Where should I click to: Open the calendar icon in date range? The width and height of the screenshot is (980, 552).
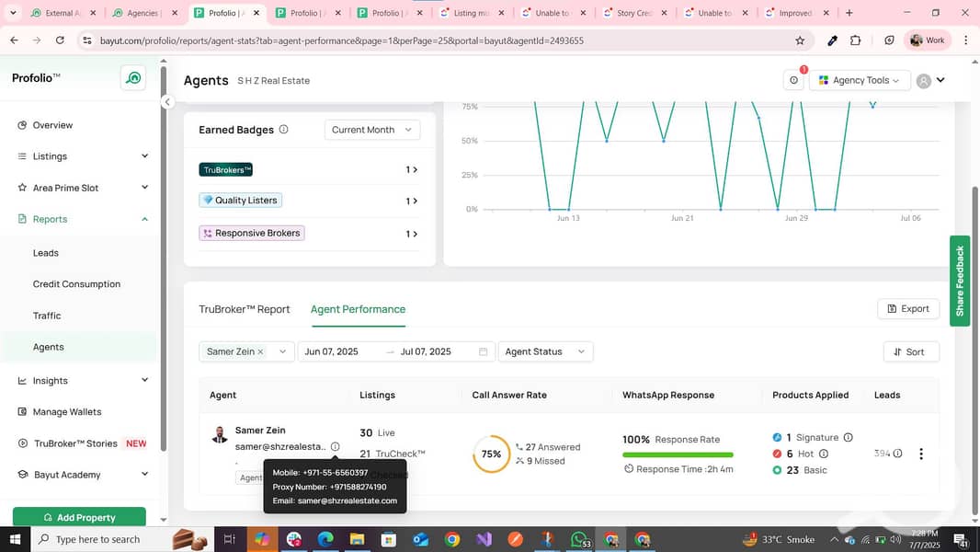(484, 352)
